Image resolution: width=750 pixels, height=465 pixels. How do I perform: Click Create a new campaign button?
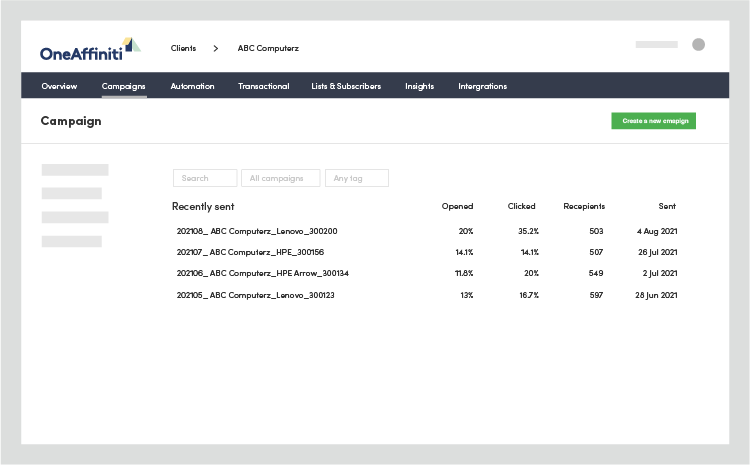pyautogui.click(x=653, y=121)
